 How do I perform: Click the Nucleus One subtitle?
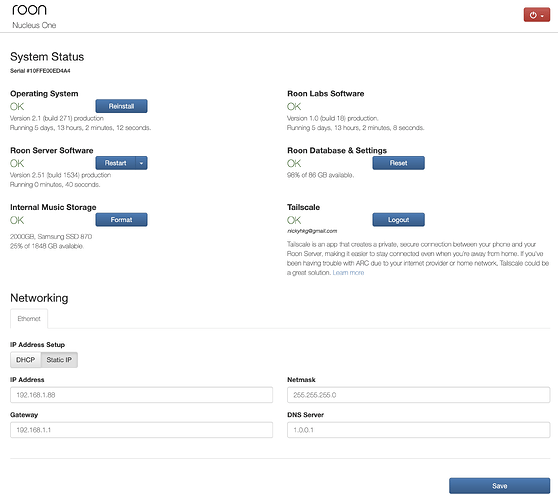[x=34, y=25]
